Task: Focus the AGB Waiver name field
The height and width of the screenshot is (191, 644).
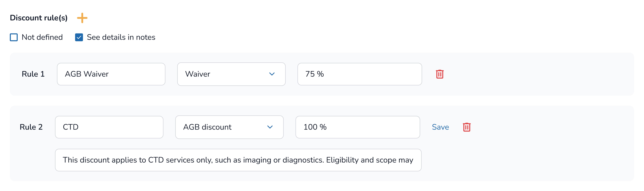Action: pos(111,74)
